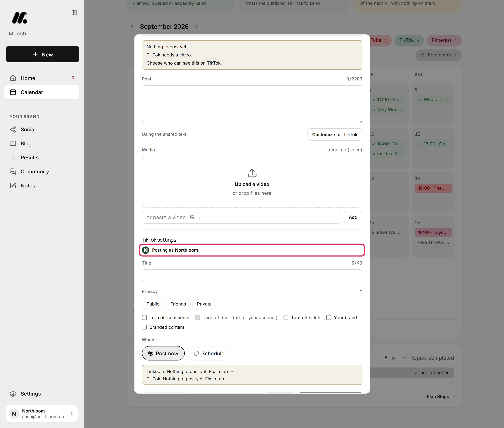504x428 pixels.
Task: Set privacy to Private
Action: (204, 304)
